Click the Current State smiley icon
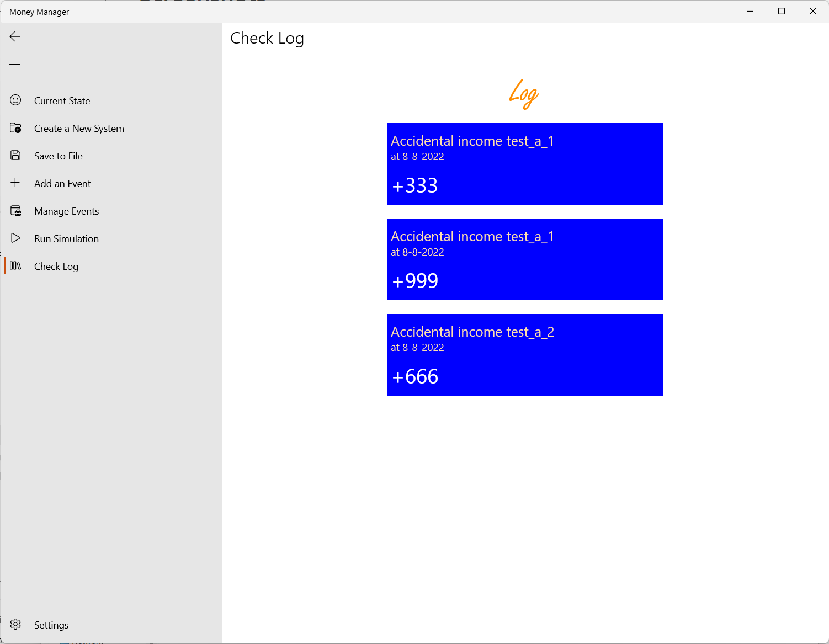 pos(15,100)
